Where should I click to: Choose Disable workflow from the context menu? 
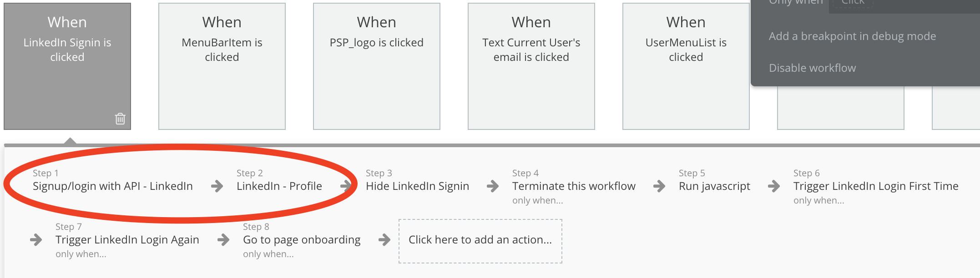(812, 68)
